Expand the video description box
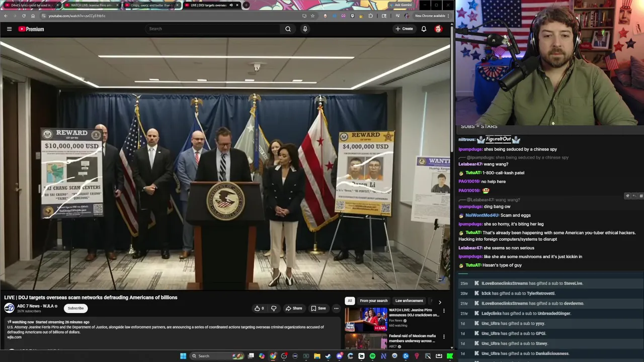Screen dimensions: 644x362 click(x=173, y=333)
